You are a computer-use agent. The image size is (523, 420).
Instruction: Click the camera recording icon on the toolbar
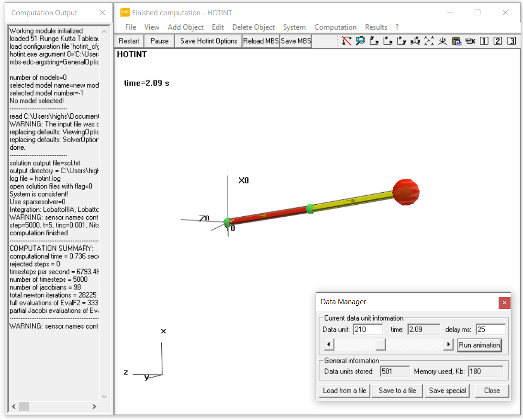coord(470,41)
